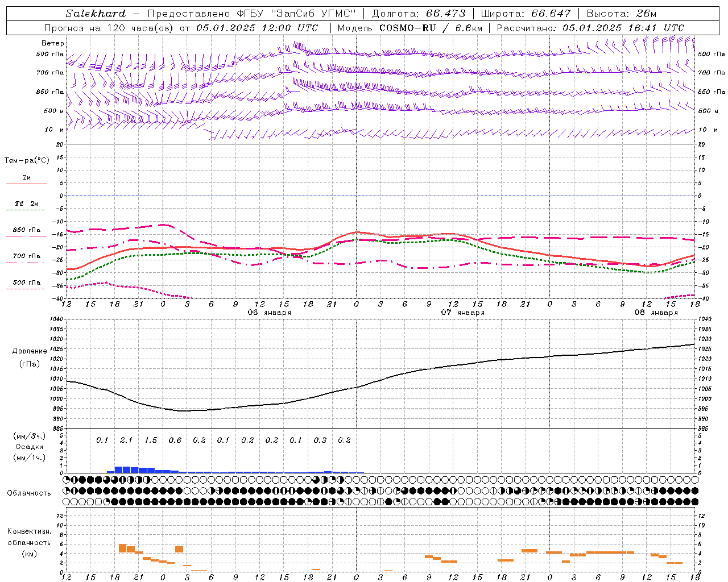The width and height of the screenshot is (728, 582).
Task: Click the (мм/3ч.) precipitation unit label
Action: tap(29, 436)
